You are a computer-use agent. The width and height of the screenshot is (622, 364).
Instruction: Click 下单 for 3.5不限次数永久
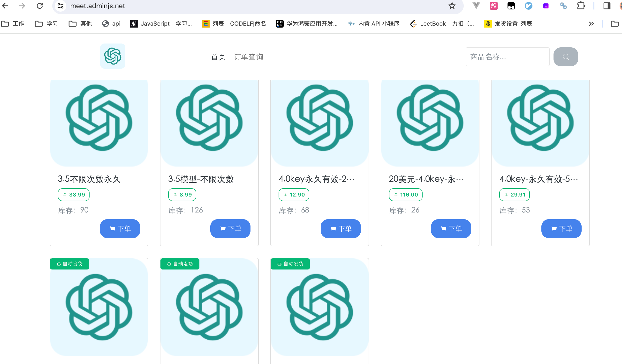(x=120, y=228)
